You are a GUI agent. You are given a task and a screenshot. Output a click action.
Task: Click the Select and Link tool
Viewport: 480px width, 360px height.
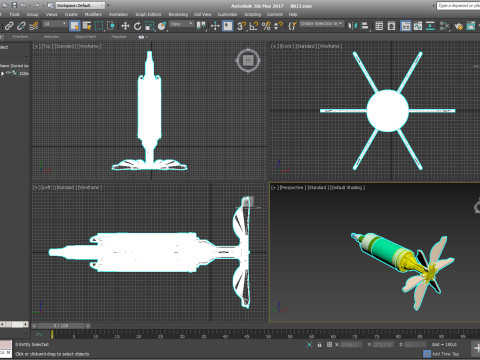(x=9, y=26)
